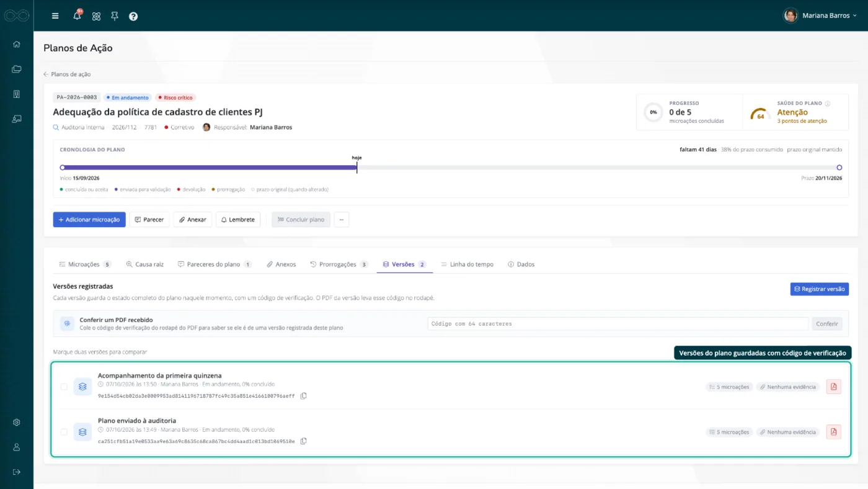This screenshot has width=868, height=489.
Task: Check Plano enviado à auditoria version checkbox
Action: (64, 431)
